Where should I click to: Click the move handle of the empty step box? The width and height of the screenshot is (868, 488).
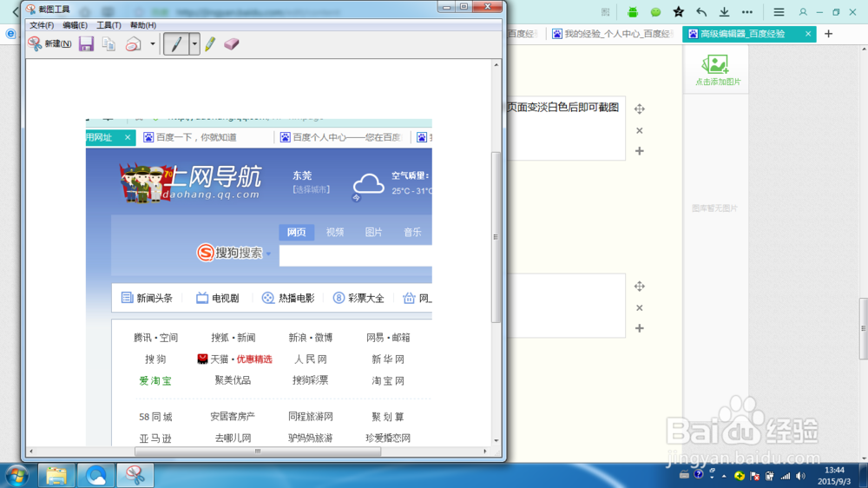point(640,286)
